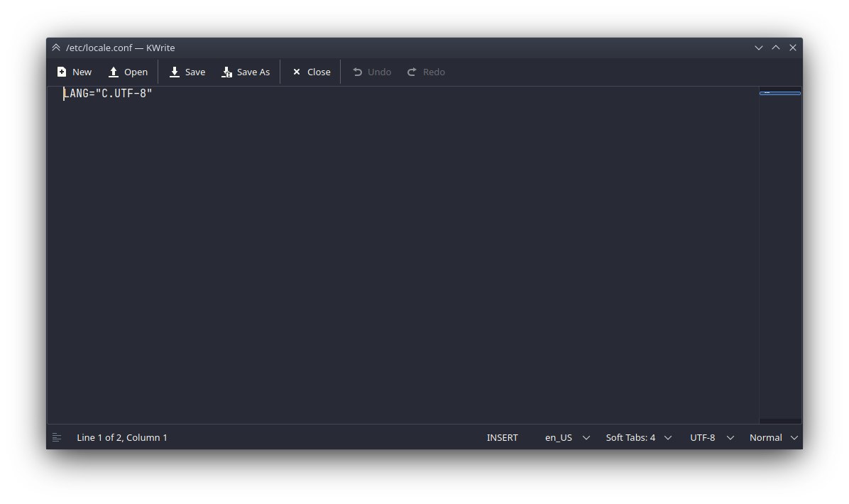This screenshot has width=849, height=504.
Task: Open the en_US dictionary dropdown
Action: coord(567,437)
